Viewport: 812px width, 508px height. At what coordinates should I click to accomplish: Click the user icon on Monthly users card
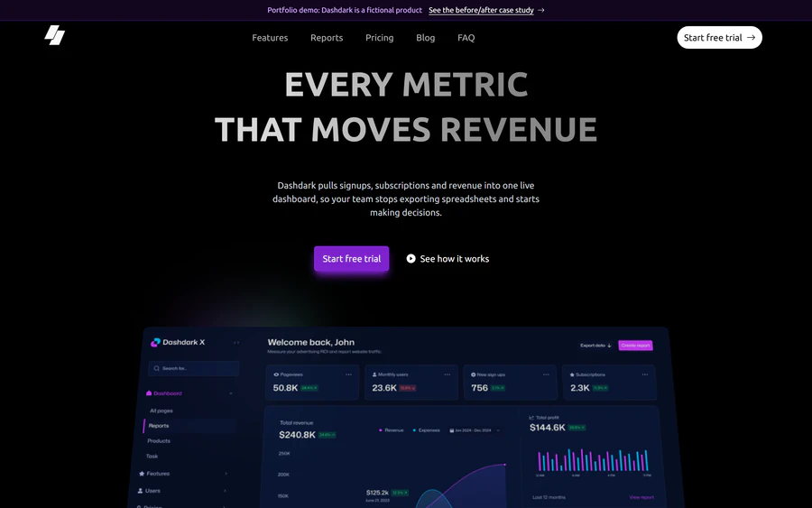[x=374, y=374]
